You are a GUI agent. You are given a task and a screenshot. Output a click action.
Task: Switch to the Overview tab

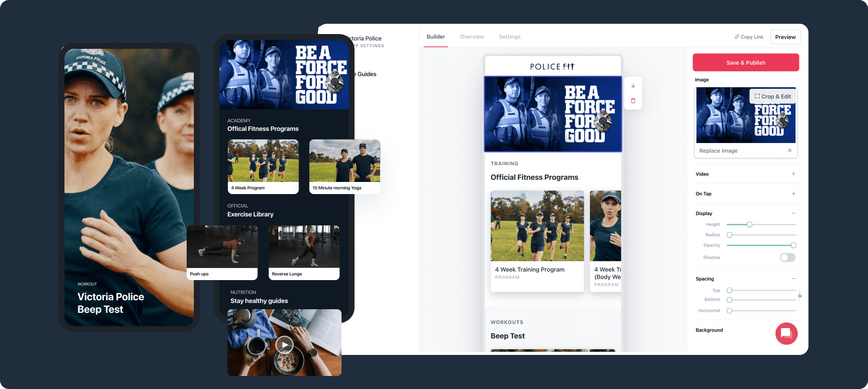pyautogui.click(x=472, y=37)
